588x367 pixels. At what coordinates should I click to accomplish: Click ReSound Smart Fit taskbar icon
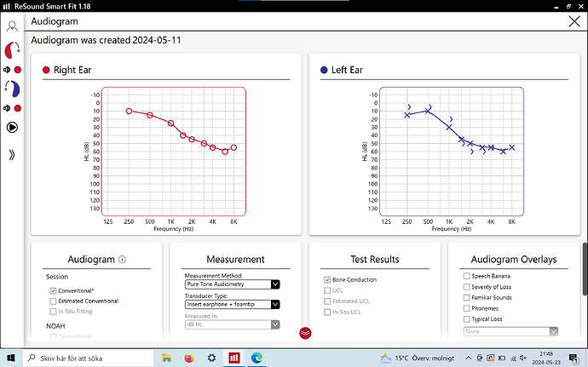pos(234,358)
